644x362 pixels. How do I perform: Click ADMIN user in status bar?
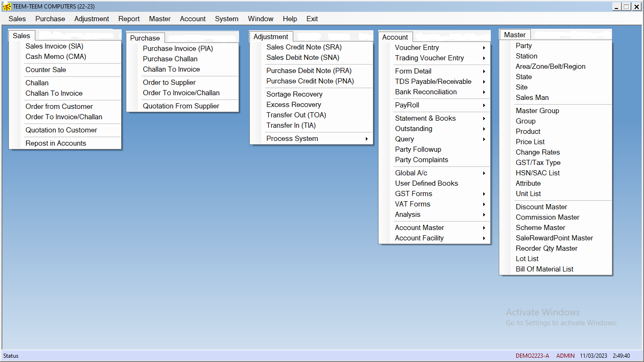pyautogui.click(x=565, y=356)
